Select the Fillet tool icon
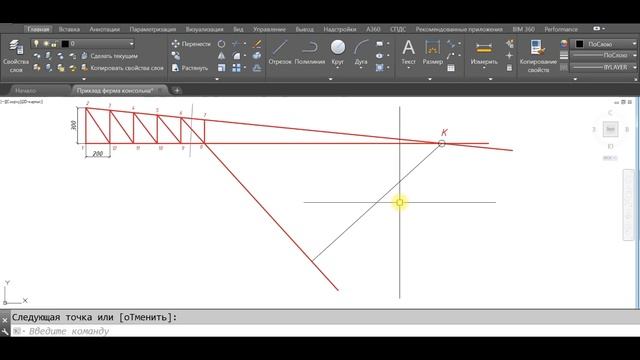Viewport: 640px width, 360px height. [237, 56]
